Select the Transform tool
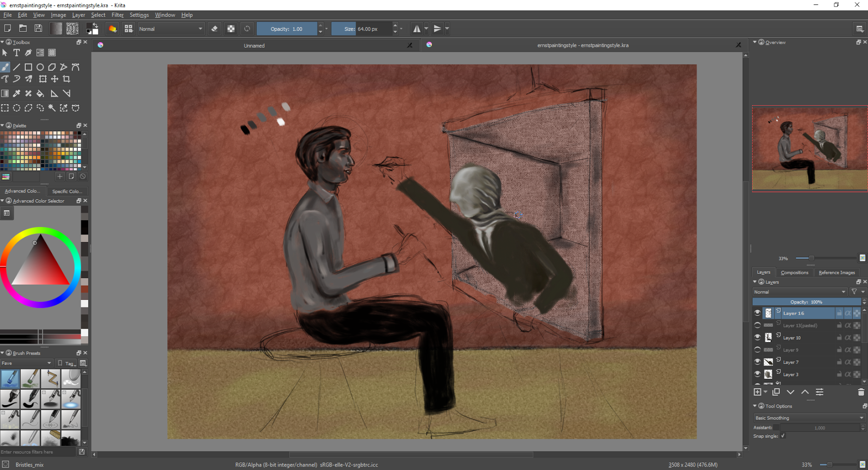The width and height of the screenshot is (868, 470). (x=43, y=79)
